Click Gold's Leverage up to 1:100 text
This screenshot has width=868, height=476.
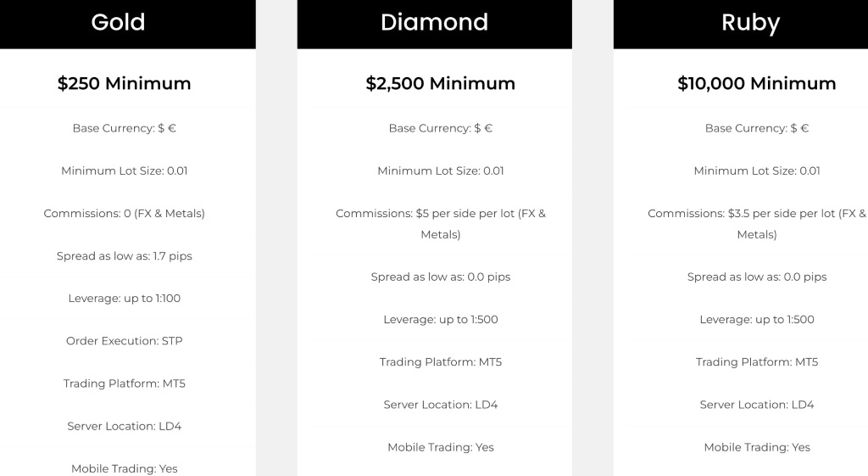(x=124, y=298)
